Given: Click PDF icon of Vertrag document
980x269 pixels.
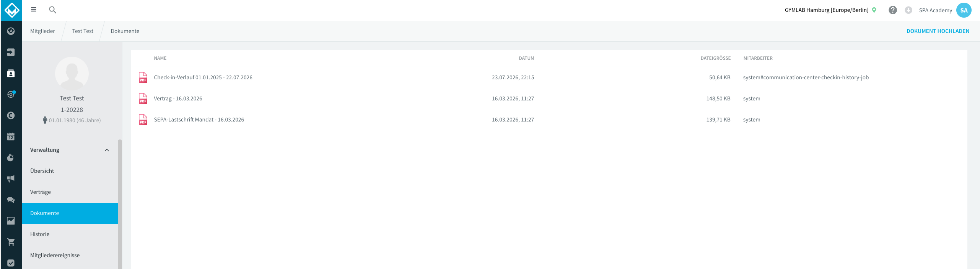Looking at the screenshot, I should point(143,98).
